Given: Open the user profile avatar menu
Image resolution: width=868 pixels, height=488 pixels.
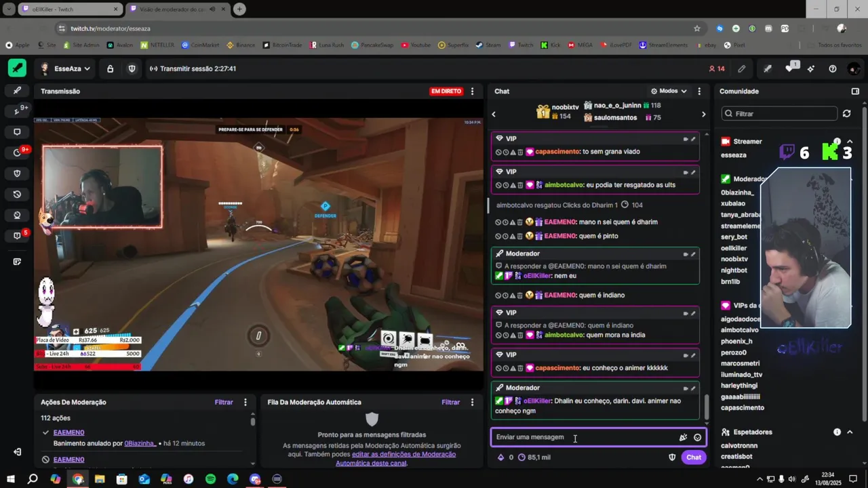Looking at the screenshot, I should (x=854, y=68).
